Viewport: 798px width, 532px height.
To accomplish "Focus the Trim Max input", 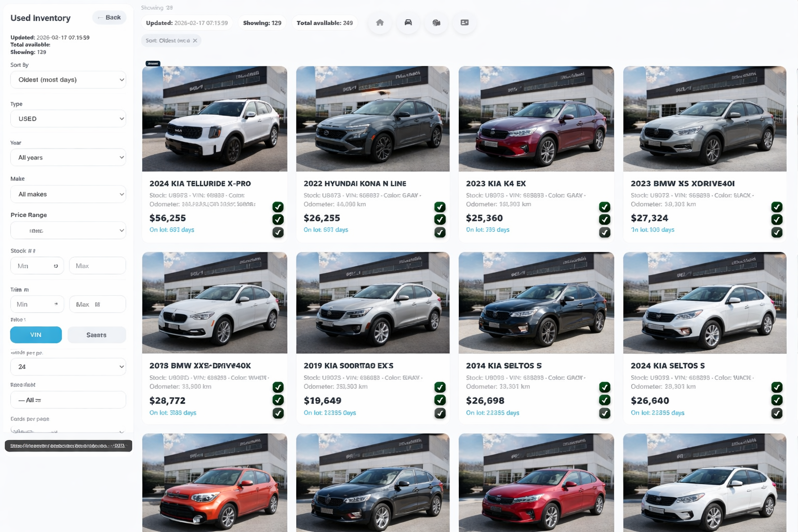I will point(98,304).
